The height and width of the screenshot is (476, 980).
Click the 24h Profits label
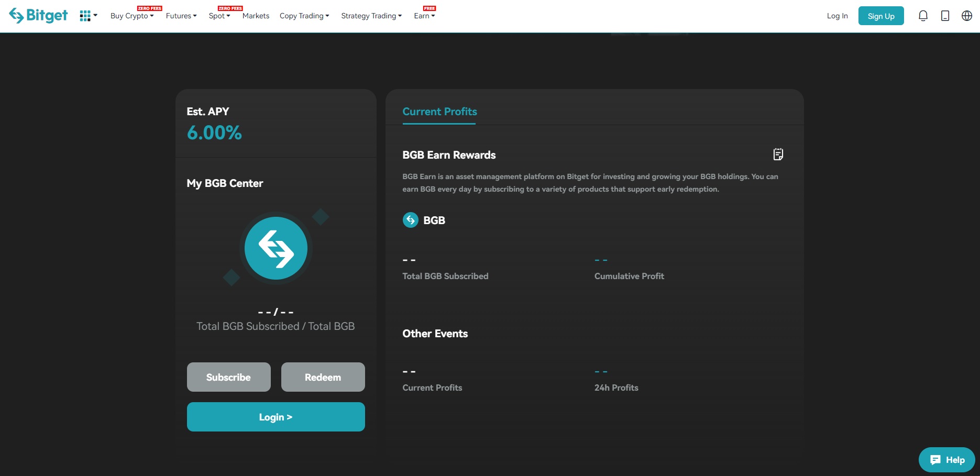[x=616, y=388]
